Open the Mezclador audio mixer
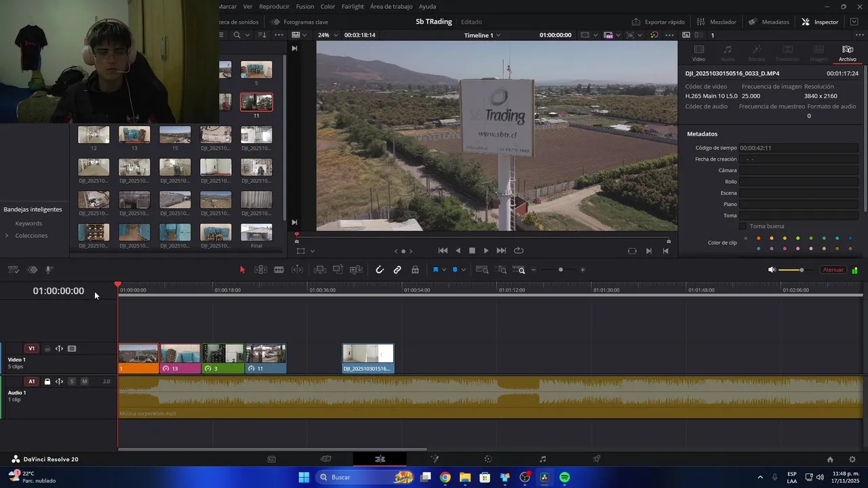This screenshot has width=868, height=488. [x=716, y=22]
